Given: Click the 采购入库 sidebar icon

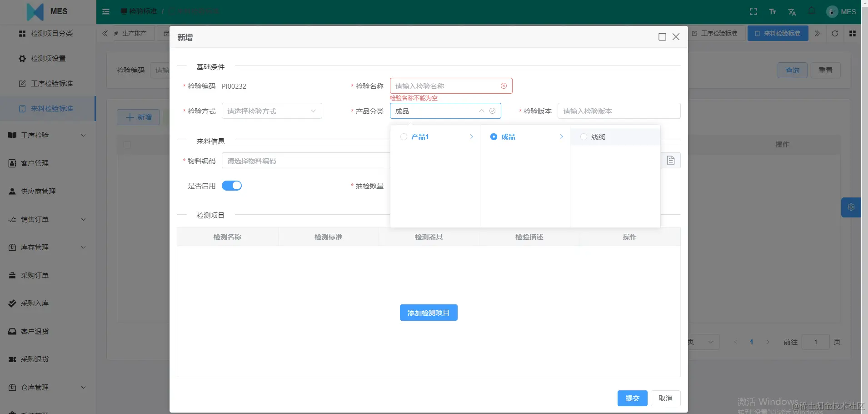Looking at the screenshot, I should tap(12, 303).
